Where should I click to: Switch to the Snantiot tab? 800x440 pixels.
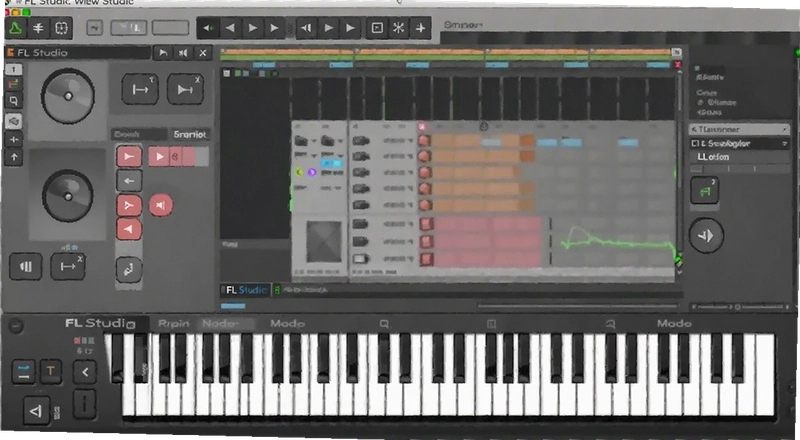coord(190,134)
